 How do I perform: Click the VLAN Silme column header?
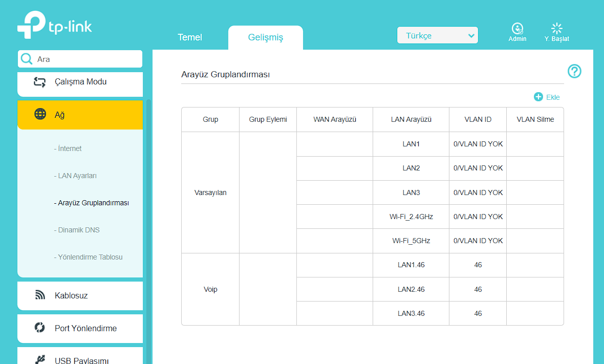click(535, 119)
